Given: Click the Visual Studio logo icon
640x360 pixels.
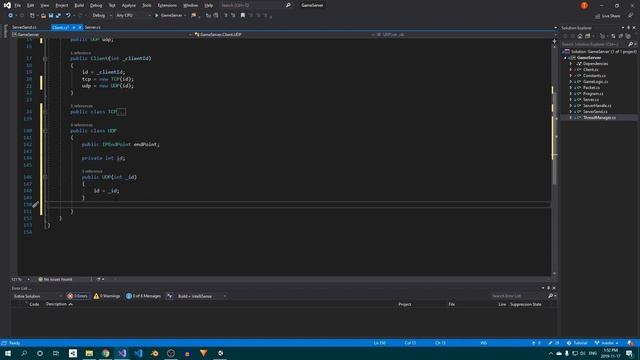Looking at the screenshot, I should [x=7, y=5].
